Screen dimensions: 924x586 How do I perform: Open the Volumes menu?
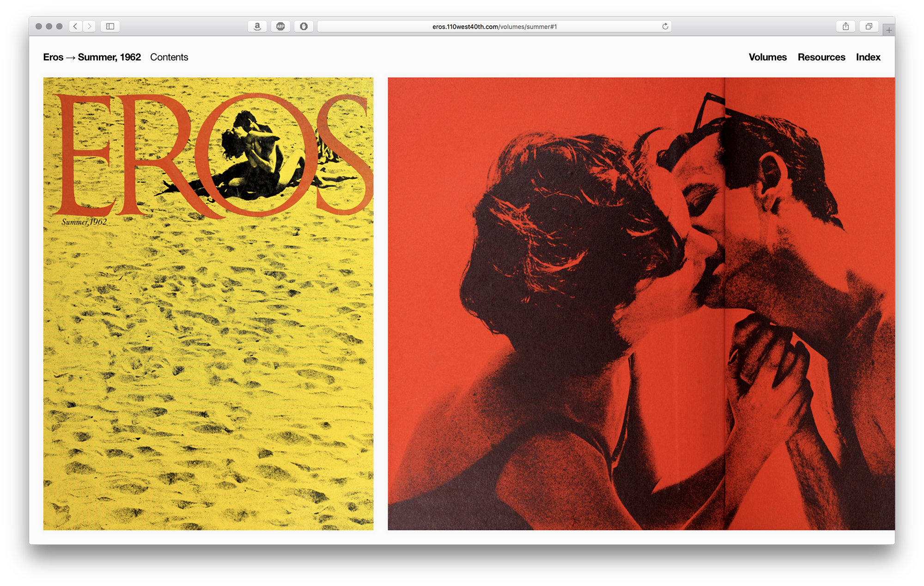(767, 57)
